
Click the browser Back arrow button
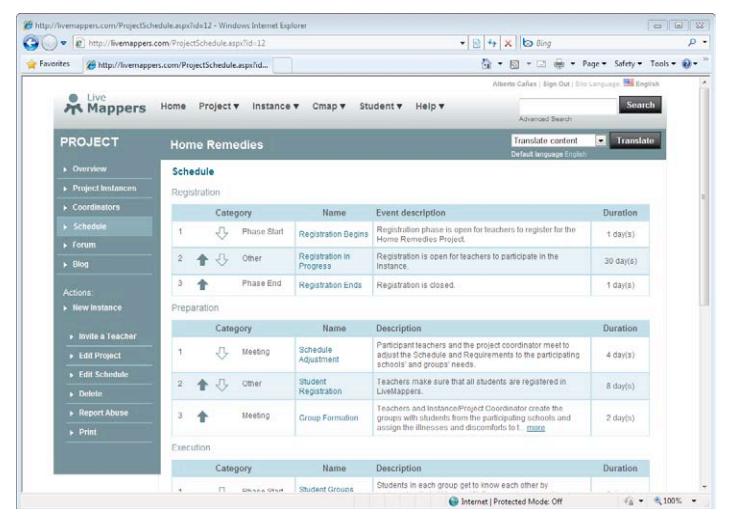coord(31,43)
